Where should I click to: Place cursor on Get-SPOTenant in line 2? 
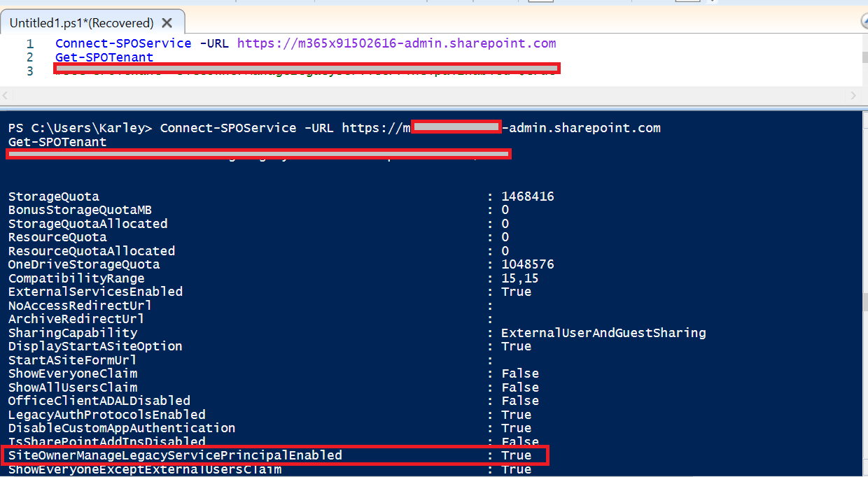(104, 56)
